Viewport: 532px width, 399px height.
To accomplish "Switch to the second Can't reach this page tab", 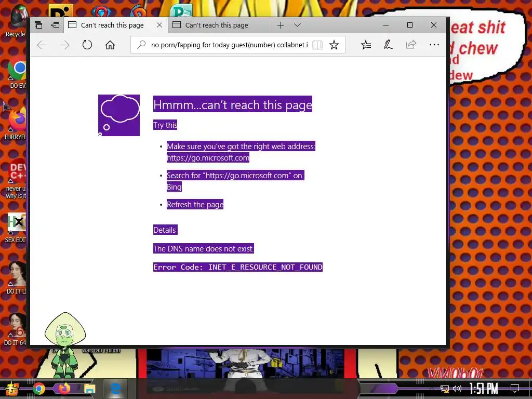I will [x=220, y=25].
